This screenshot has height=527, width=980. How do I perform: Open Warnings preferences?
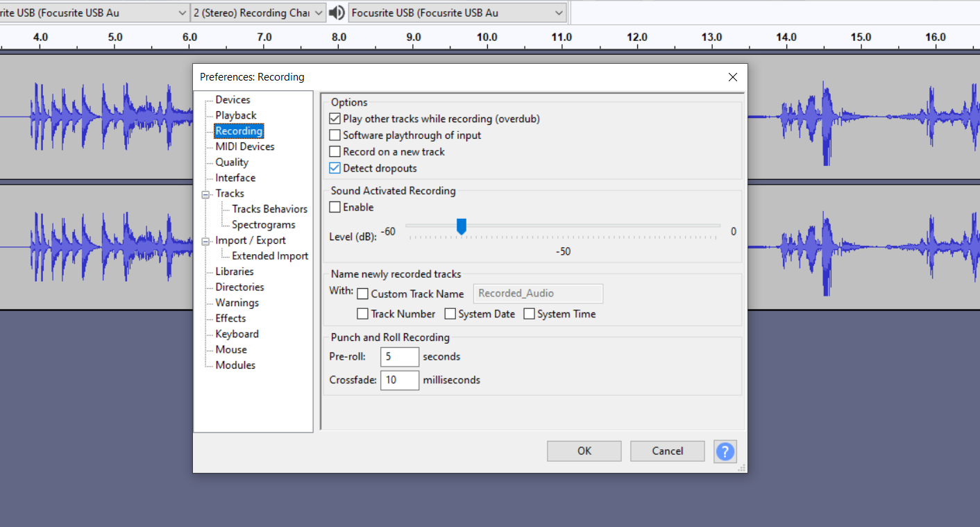pos(237,303)
